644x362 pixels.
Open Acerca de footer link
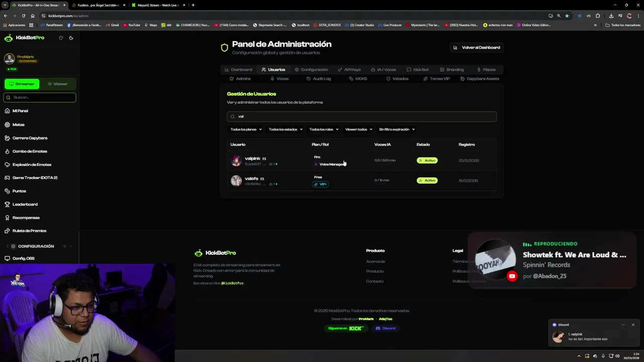click(375, 261)
